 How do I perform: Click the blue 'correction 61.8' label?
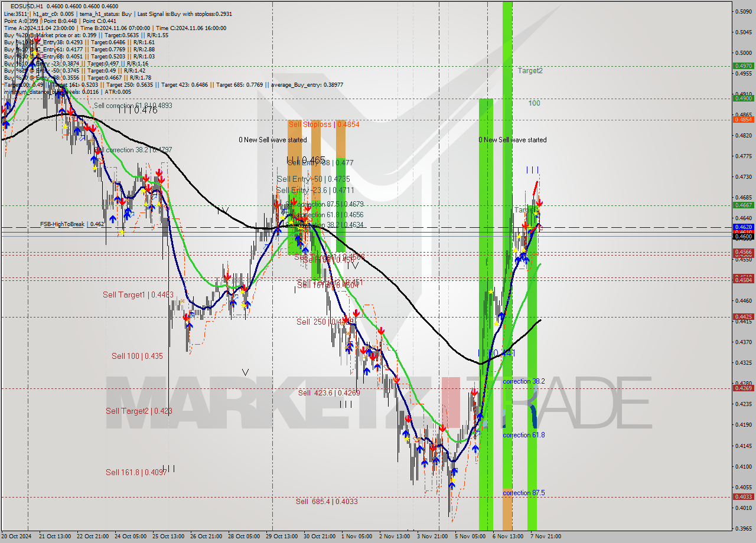524,435
